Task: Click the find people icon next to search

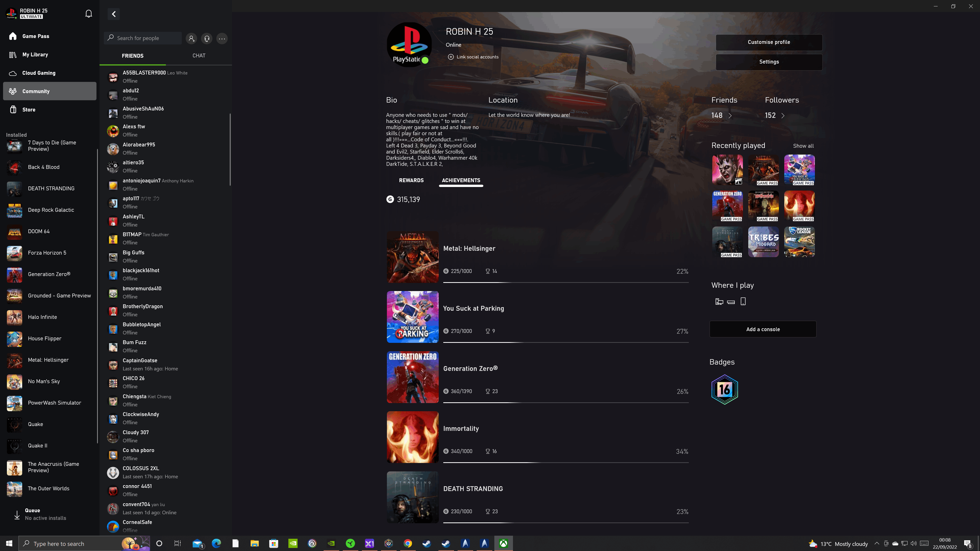Action: (x=191, y=39)
